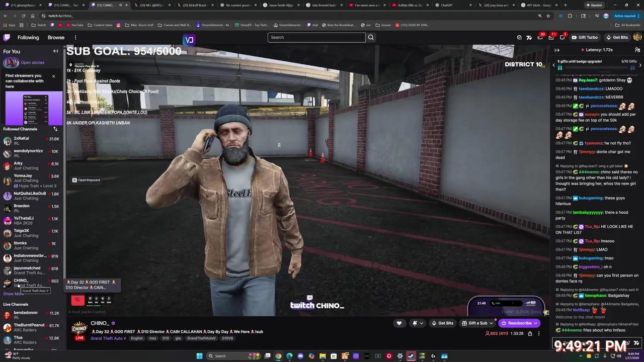Open inbox with 30 badge
644x362 pixels.
pyautogui.click(x=540, y=37)
